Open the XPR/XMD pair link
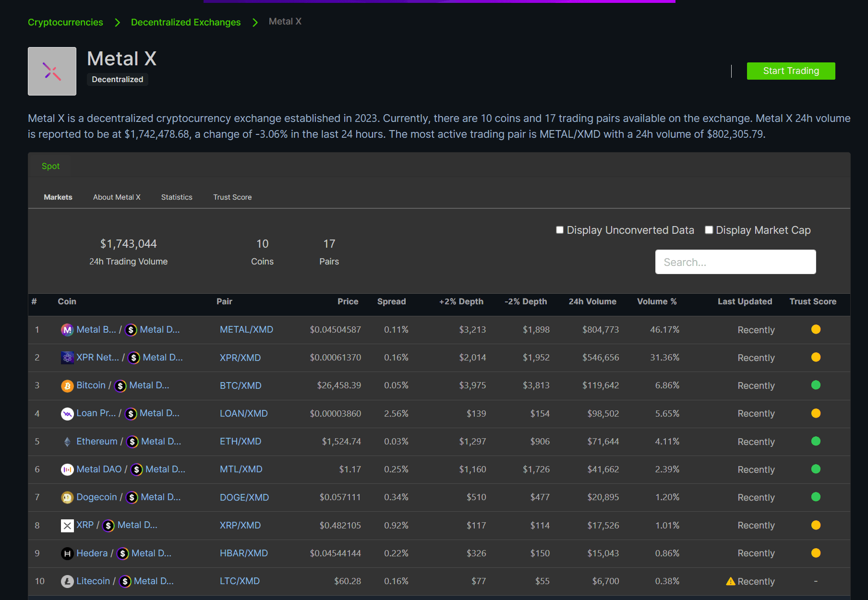Screen dimensions: 868x600 pos(240,358)
